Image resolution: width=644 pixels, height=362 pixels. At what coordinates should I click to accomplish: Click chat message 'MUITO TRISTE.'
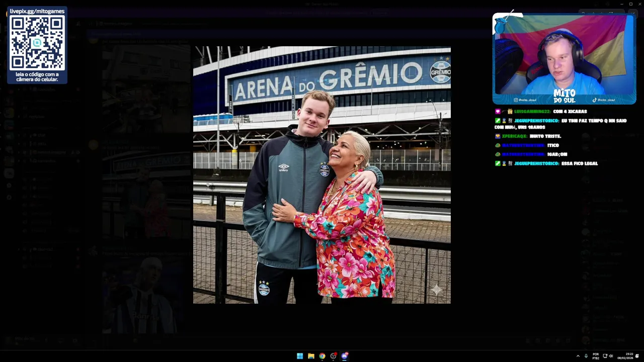click(x=545, y=136)
